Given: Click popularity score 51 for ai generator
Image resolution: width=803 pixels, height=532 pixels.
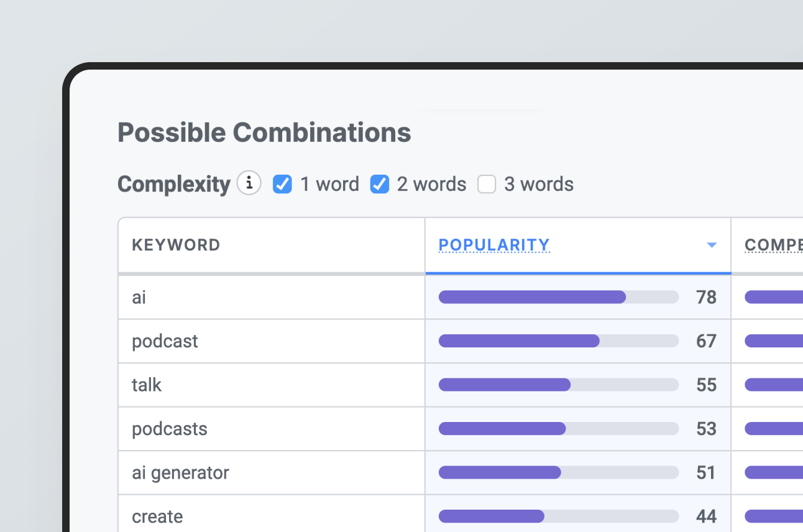Looking at the screenshot, I should click(706, 473).
